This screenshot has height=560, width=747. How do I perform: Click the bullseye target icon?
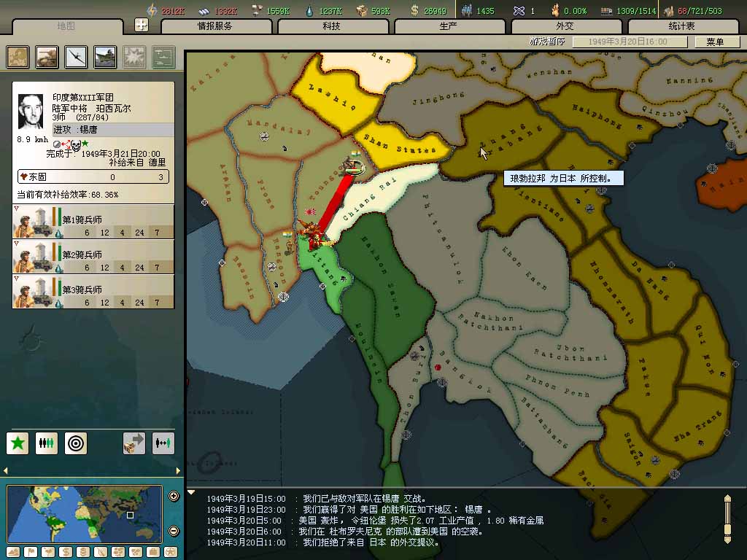tap(76, 443)
